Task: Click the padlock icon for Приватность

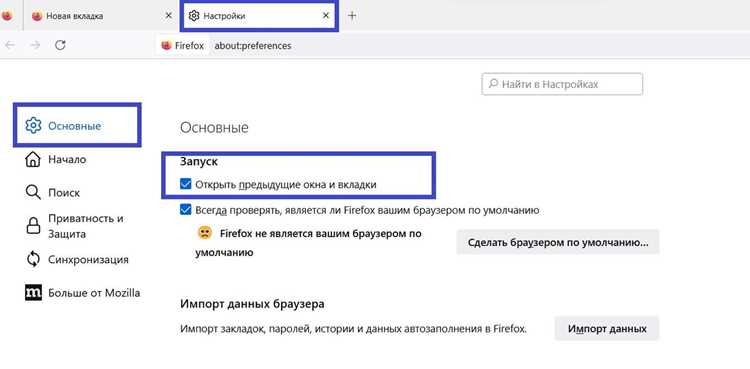Action: pos(33,226)
